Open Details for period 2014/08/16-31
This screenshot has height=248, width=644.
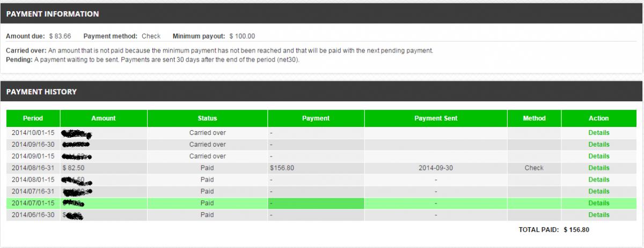click(598, 168)
